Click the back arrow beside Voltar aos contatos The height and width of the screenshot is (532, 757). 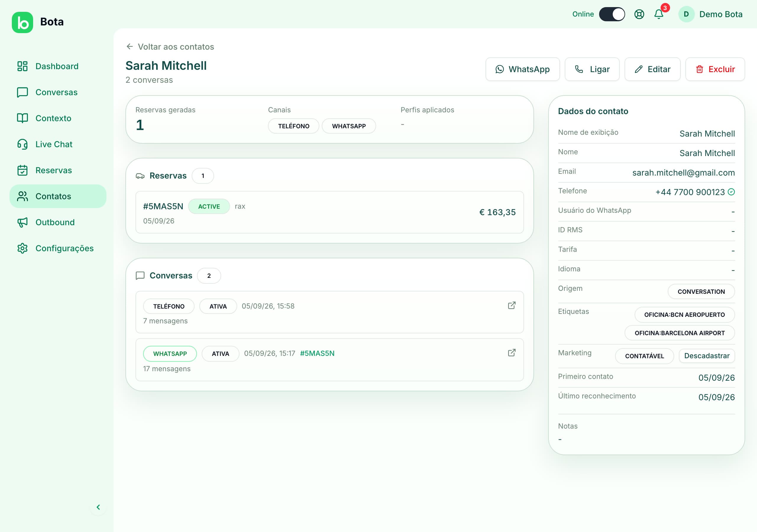(130, 46)
